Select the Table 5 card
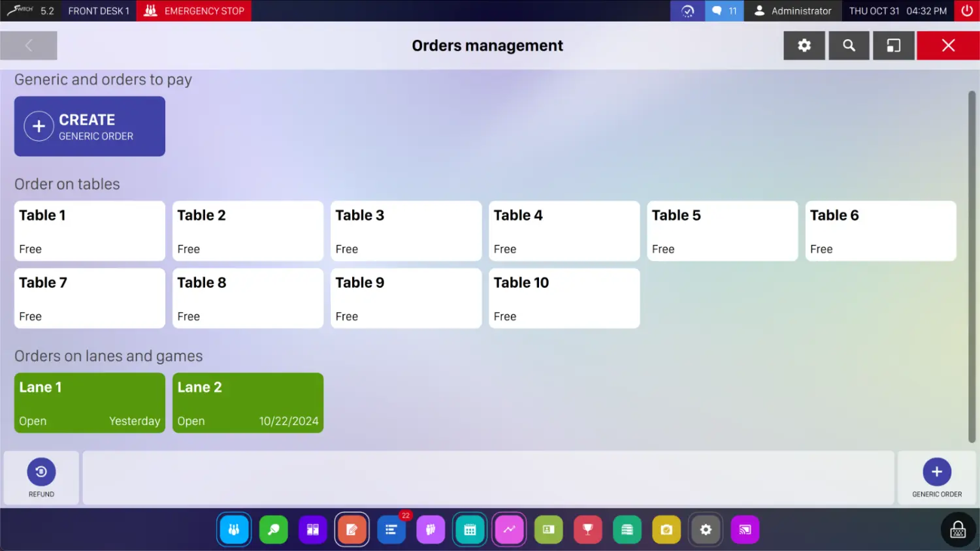This screenshot has width=980, height=551. click(723, 231)
